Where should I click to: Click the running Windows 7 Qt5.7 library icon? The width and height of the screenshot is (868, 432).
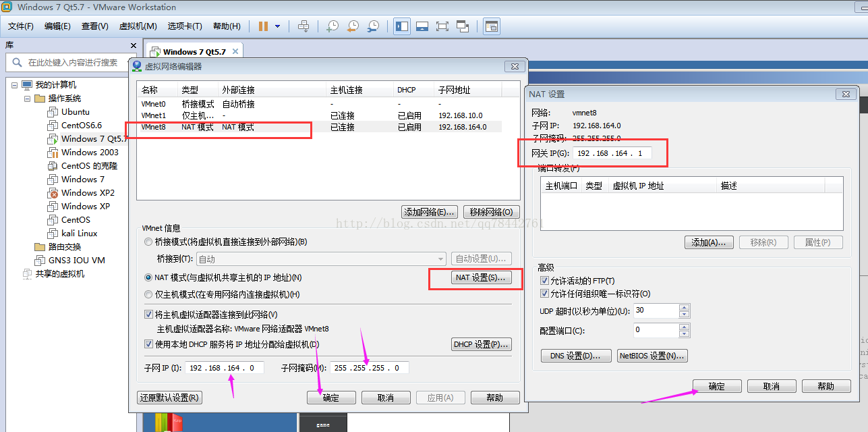coord(53,139)
